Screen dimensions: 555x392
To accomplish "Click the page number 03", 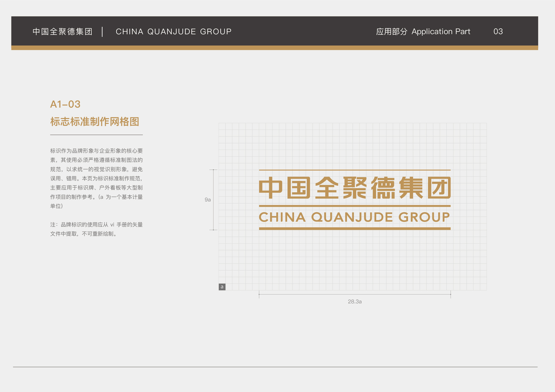I will [498, 32].
